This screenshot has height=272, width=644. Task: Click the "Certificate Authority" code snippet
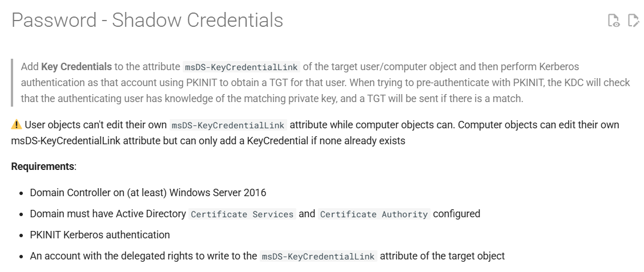(374, 214)
